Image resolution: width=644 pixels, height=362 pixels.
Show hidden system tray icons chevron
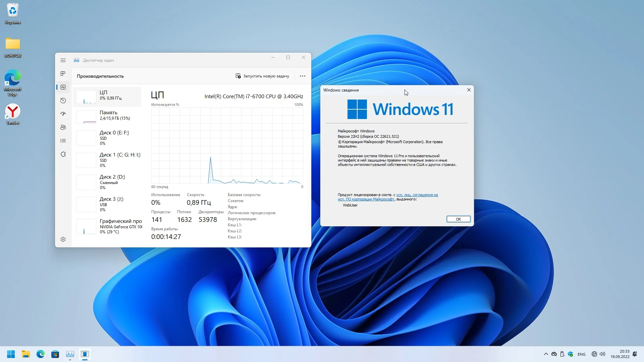click(546, 354)
